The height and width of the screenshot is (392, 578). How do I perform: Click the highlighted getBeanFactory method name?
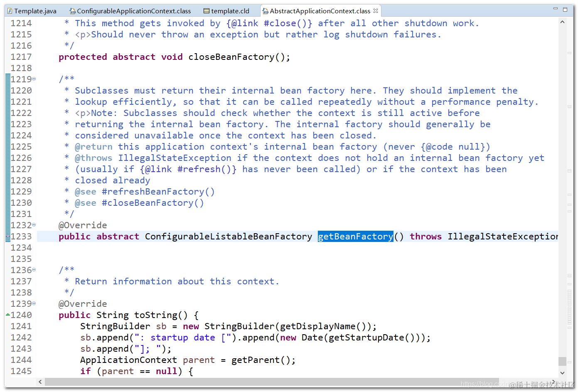pos(355,237)
